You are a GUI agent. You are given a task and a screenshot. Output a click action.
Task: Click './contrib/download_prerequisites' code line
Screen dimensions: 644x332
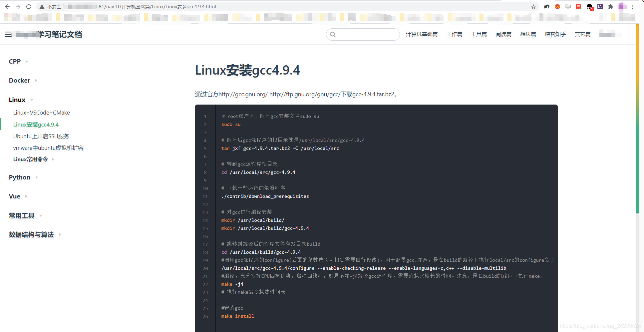pos(265,196)
